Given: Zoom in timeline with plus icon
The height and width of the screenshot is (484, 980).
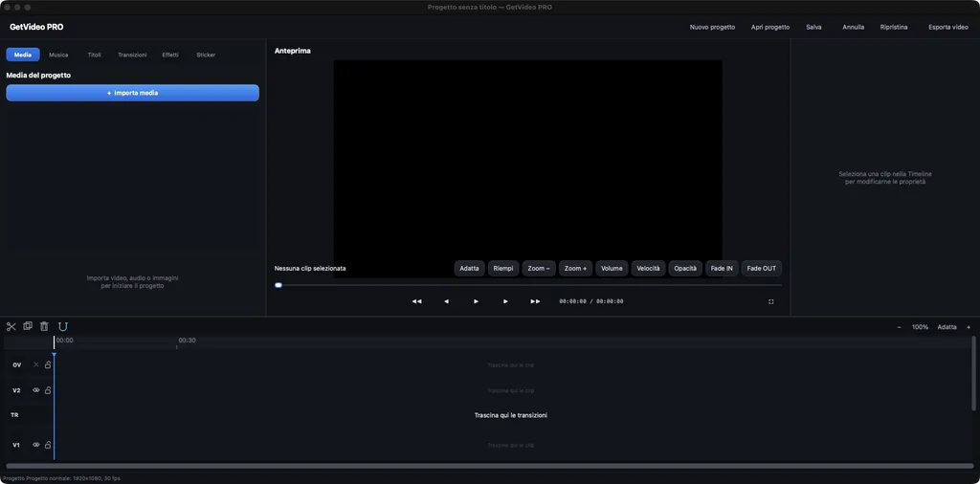Looking at the screenshot, I should pyautogui.click(x=969, y=327).
